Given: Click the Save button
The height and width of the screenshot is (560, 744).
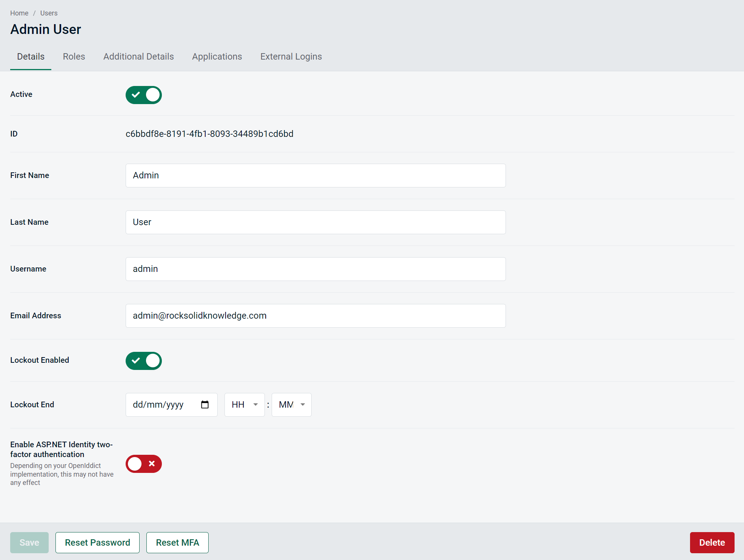Looking at the screenshot, I should [x=29, y=542].
